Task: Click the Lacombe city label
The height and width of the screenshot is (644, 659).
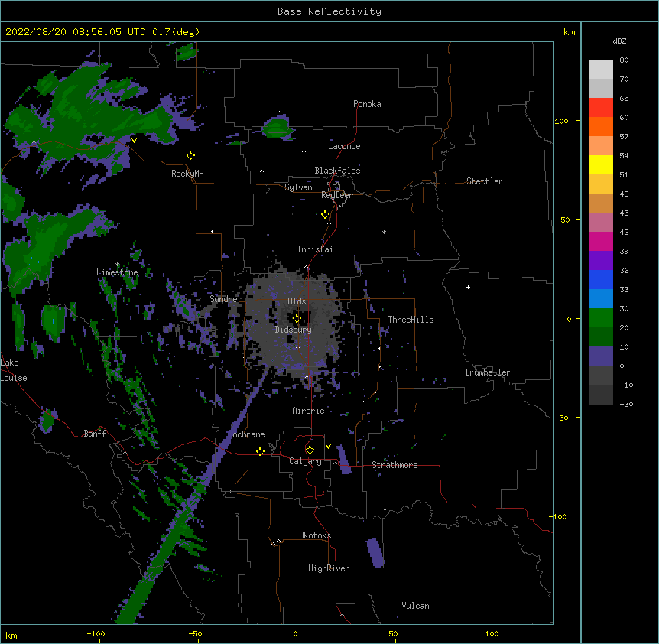Action: click(x=344, y=146)
